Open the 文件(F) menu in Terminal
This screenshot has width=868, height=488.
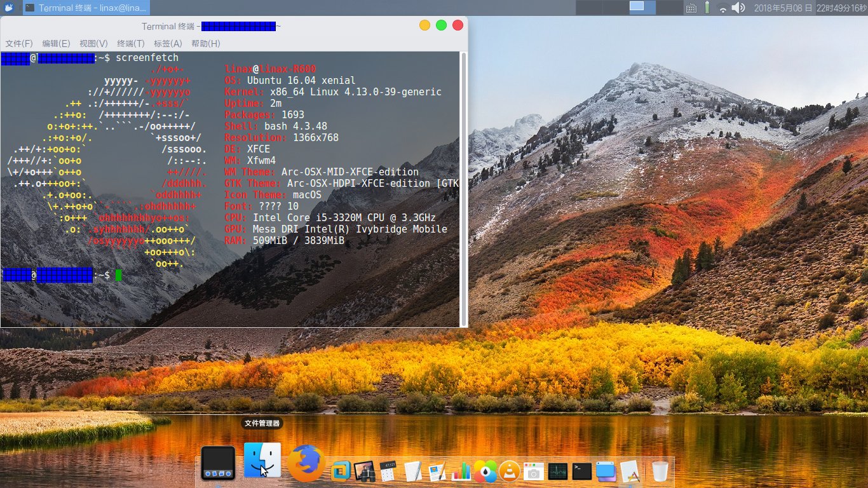pyautogui.click(x=19, y=43)
